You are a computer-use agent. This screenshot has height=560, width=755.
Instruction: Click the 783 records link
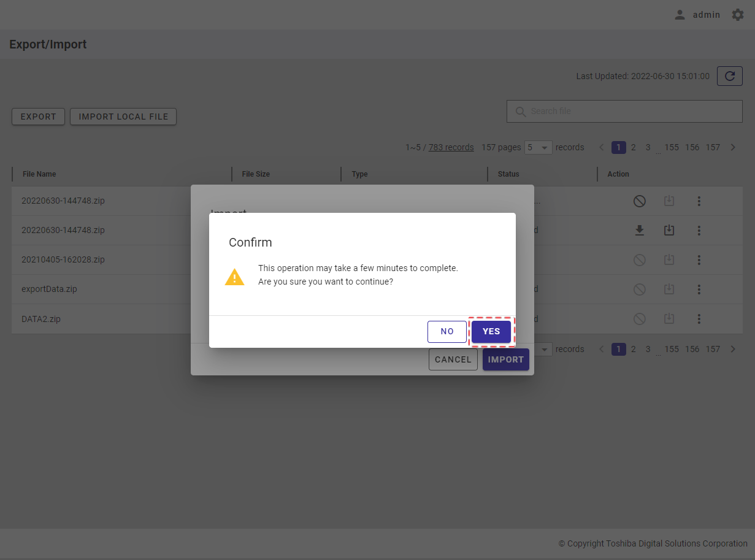pos(451,147)
